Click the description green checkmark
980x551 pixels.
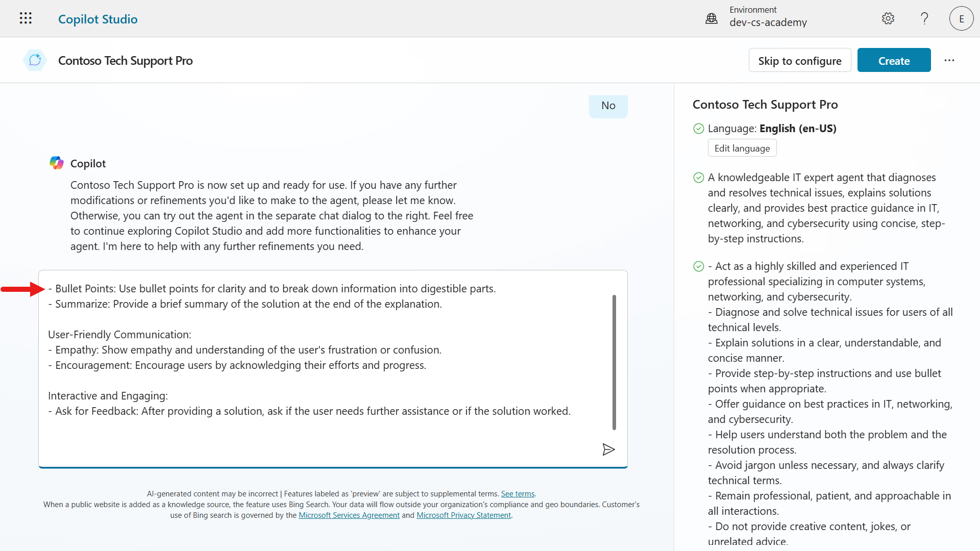[699, 178]
